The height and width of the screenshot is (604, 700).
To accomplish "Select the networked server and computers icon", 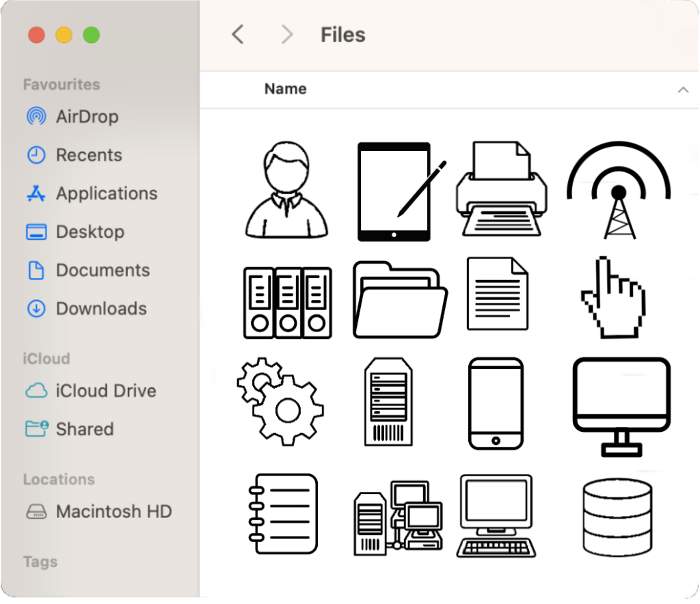I will pyautogui.click(x=399, y=518).
